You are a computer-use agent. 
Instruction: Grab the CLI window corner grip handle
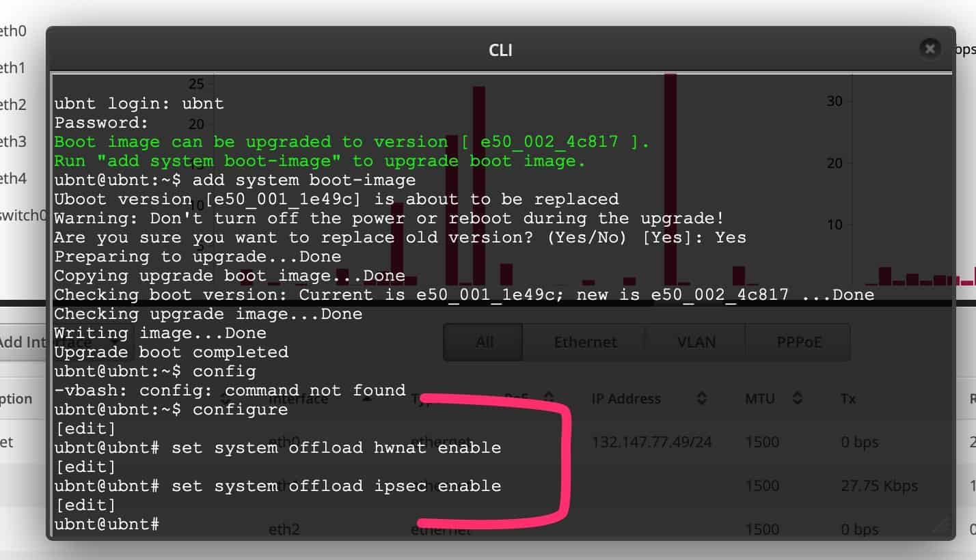click(942, 524)
